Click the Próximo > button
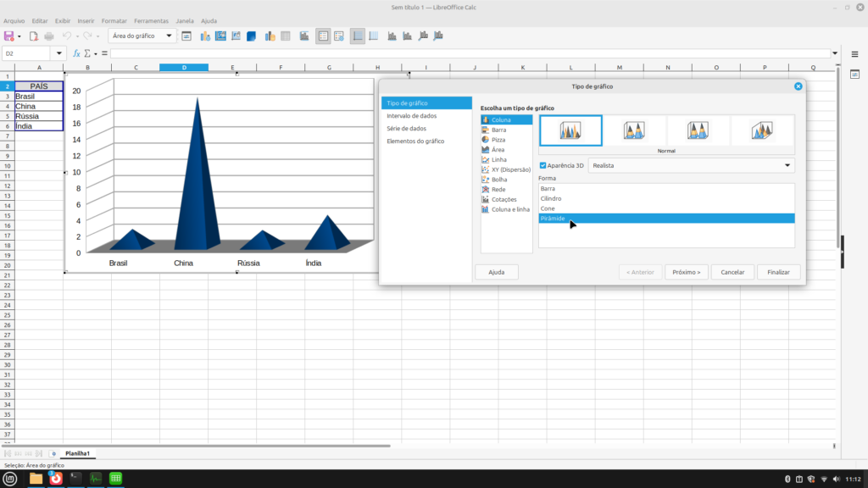Viewport: 868px width, 488px height. [x=686, y=272]
